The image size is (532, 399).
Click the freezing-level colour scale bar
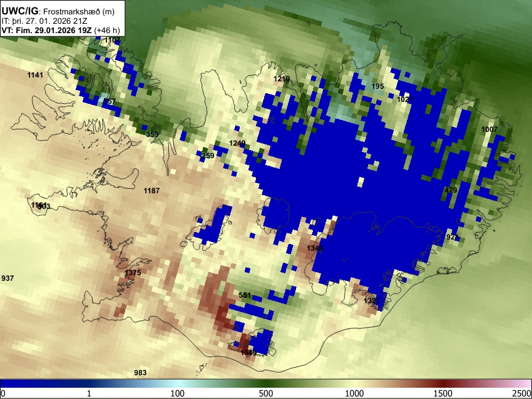tap(266, 384)
